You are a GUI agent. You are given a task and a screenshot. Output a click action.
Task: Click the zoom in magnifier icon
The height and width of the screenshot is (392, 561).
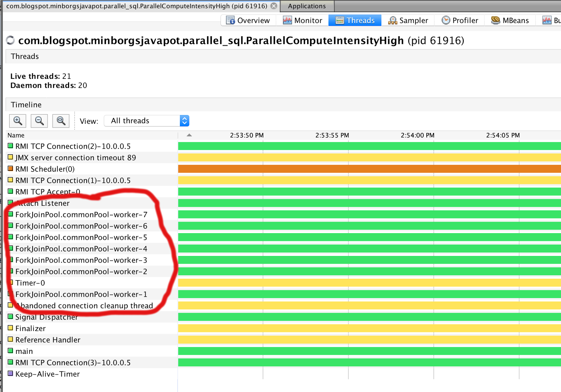18,121
